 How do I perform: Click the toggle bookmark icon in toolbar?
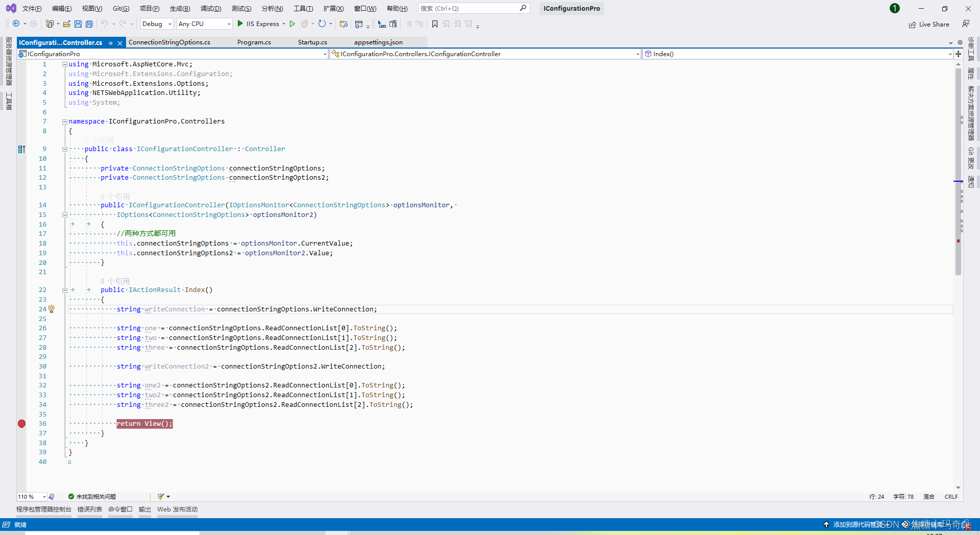pos(435,24)
